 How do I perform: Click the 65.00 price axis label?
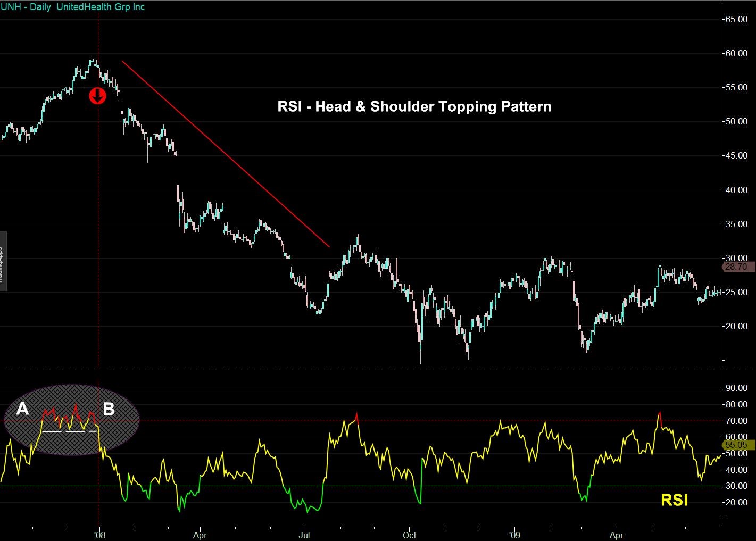[x=736, y=19]
